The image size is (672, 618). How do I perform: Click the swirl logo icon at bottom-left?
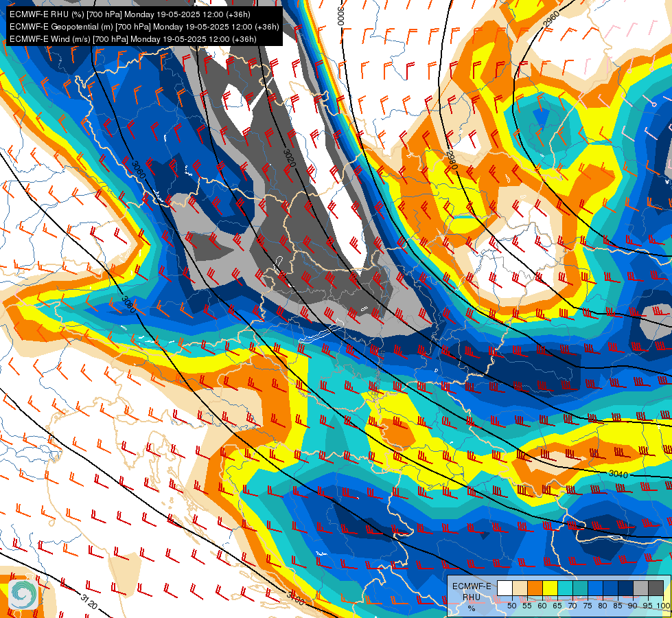(23, 594)
